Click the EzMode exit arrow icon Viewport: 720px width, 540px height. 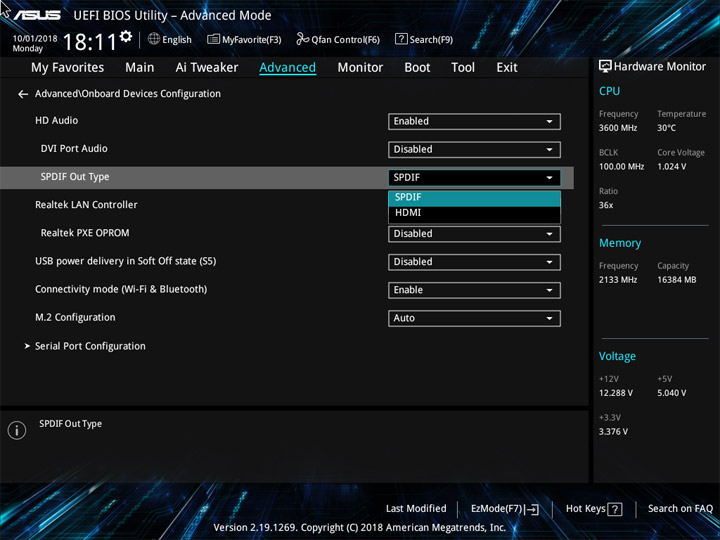coord(532,509)
